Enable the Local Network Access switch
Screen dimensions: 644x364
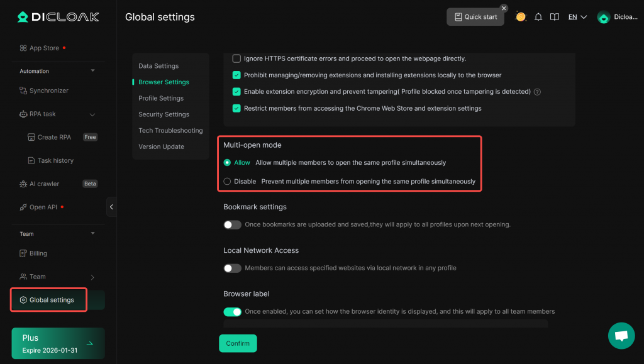point(232,268)
